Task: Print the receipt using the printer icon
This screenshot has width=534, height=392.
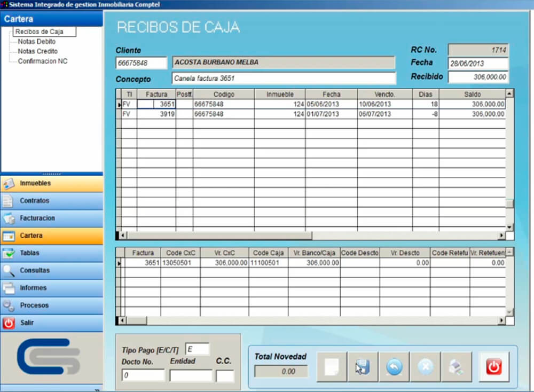Action: pyautogui.click(x=457, y=367)
